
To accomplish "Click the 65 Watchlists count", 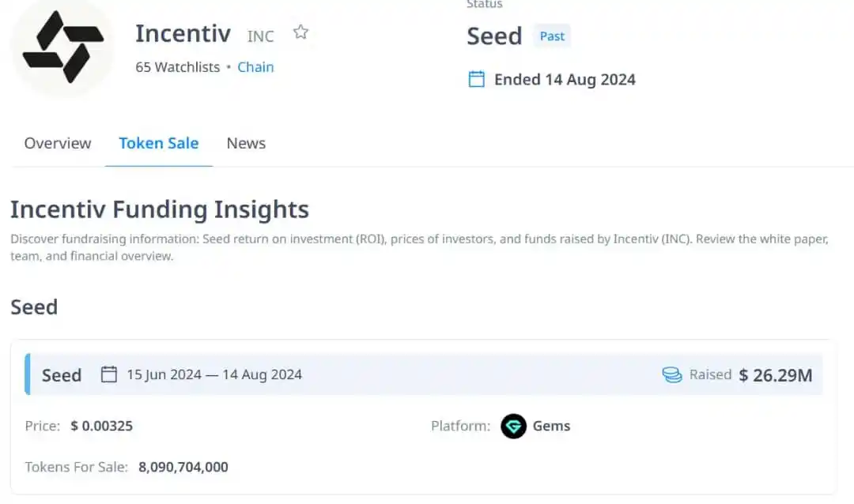I will point(178,67).
